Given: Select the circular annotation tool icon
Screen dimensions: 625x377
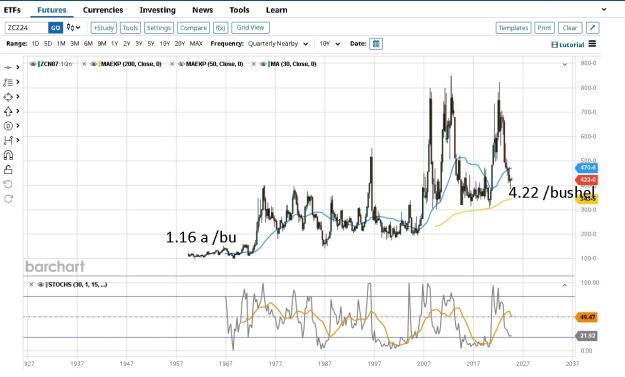Looking at the screenshot, I should coord(8,126).
